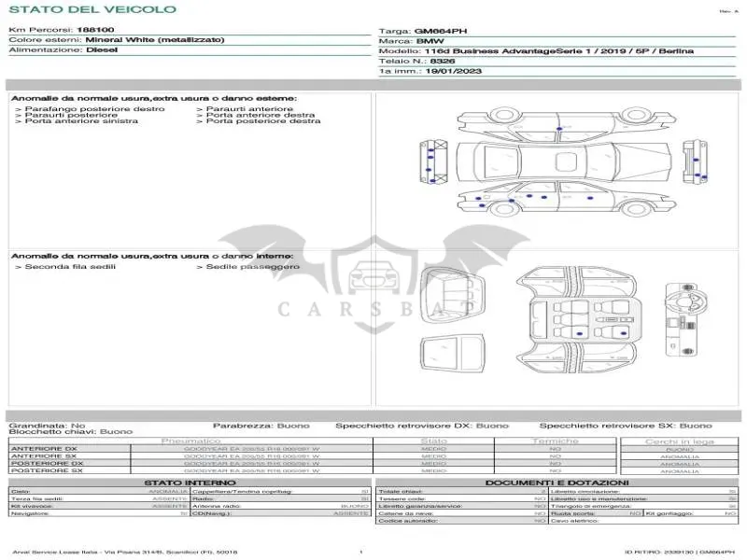Click the rear bumper view diagram
This screenshot has width=747, height=560.
695,161
